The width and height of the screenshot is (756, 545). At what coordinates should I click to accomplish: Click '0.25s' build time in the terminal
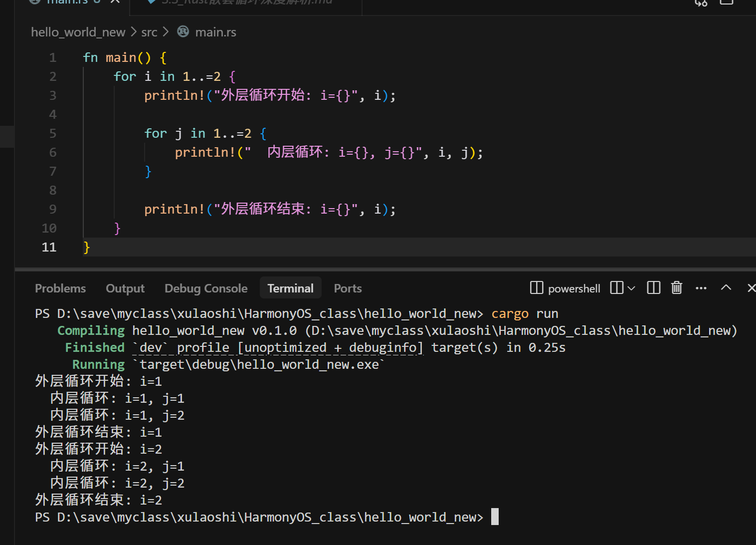tap(547, 348)
